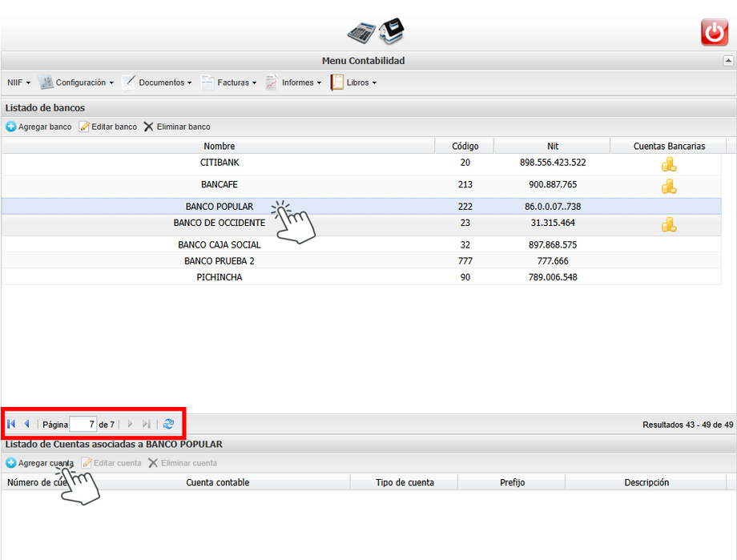
Task: Click the Resultados 43 - 49 de 49 text
Action: click(687, 425)
